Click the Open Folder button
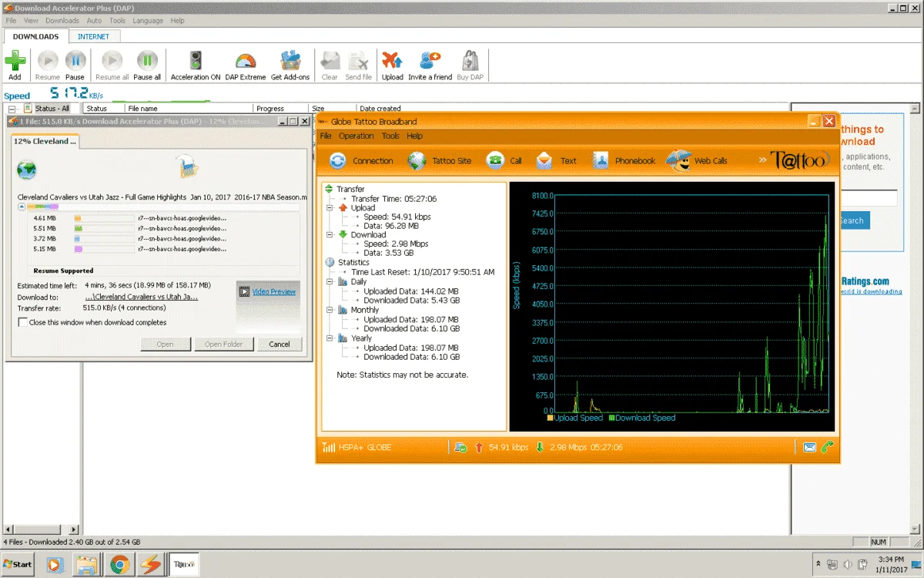The width and height of the screenshot is (924, 578). point(223,344)
